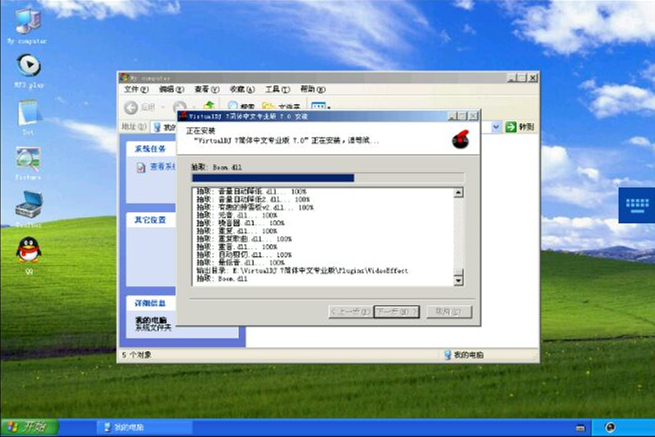Open the 编辑 menu in Explorer
Viewport: 655px width, 437px height.
(x=171, y=89)
